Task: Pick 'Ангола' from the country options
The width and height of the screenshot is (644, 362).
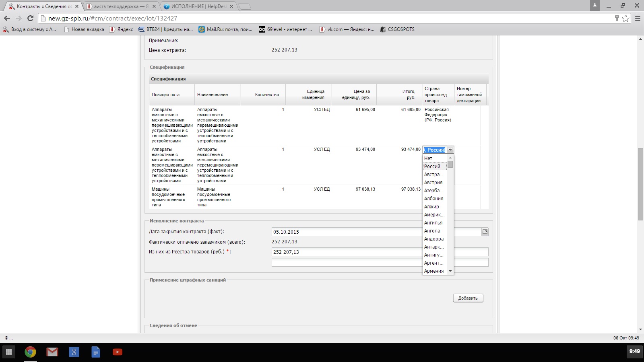Action: [435, 231]
